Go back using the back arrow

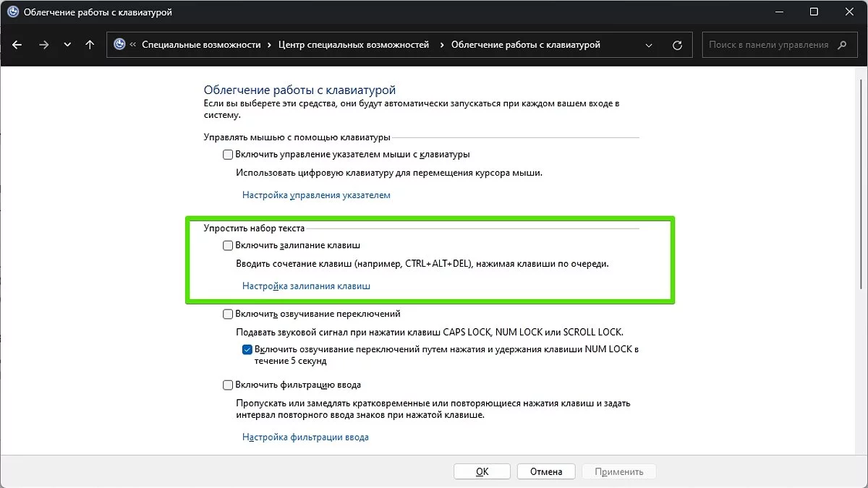coord(17,45)
